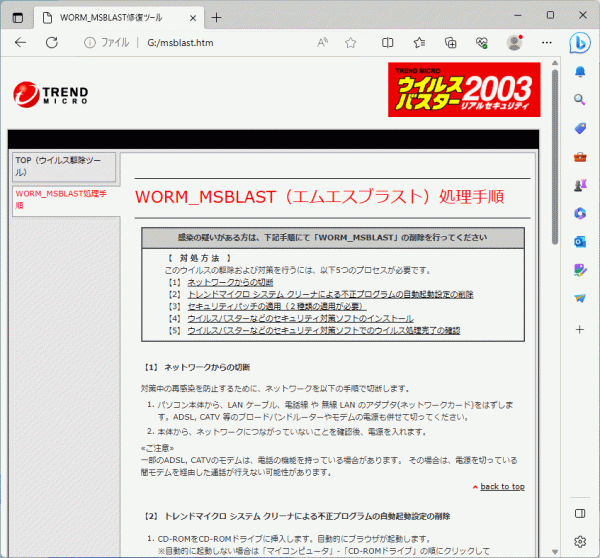Image resolution: width=600 pixels, height=558 pixels.
Task: Click the ファイル label in address bar
Action: pyautogui.click(x=115, y=43)
